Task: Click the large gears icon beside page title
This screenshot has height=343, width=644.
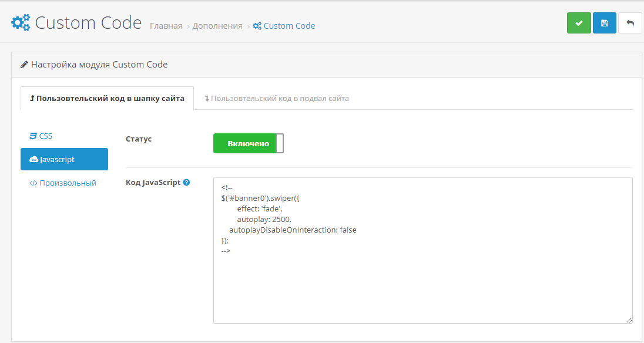Action: pos(21,23)
